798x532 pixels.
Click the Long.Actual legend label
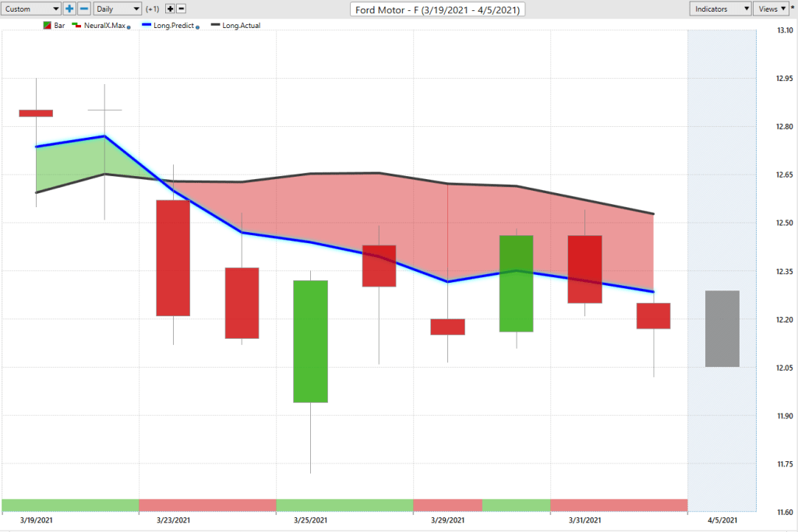[x=242, y=26]
